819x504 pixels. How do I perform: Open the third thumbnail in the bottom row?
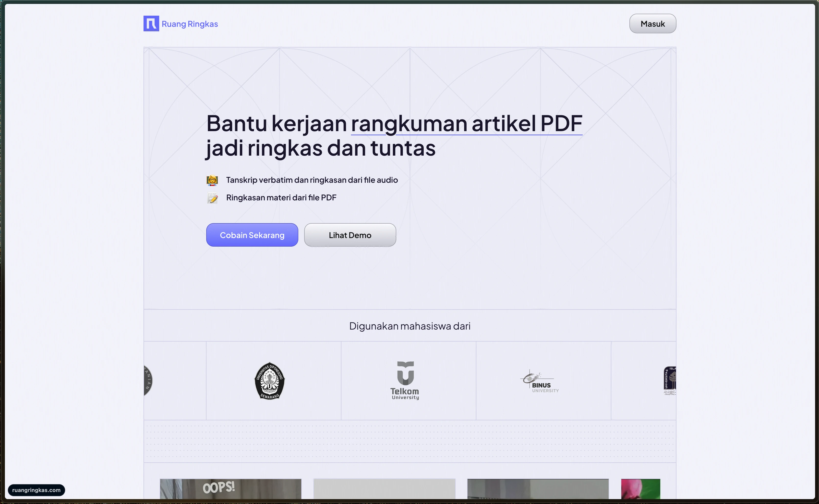[538, 489]
